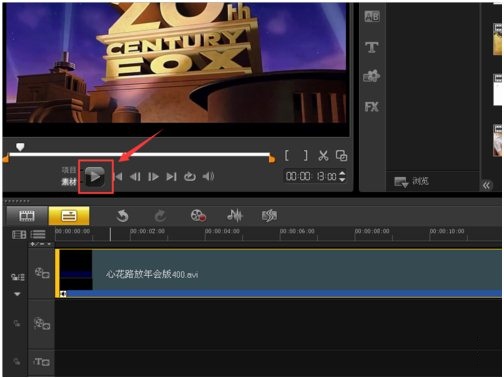
Task: Switch preview to 项目 (Project) mode
Action: click(69, 170)
